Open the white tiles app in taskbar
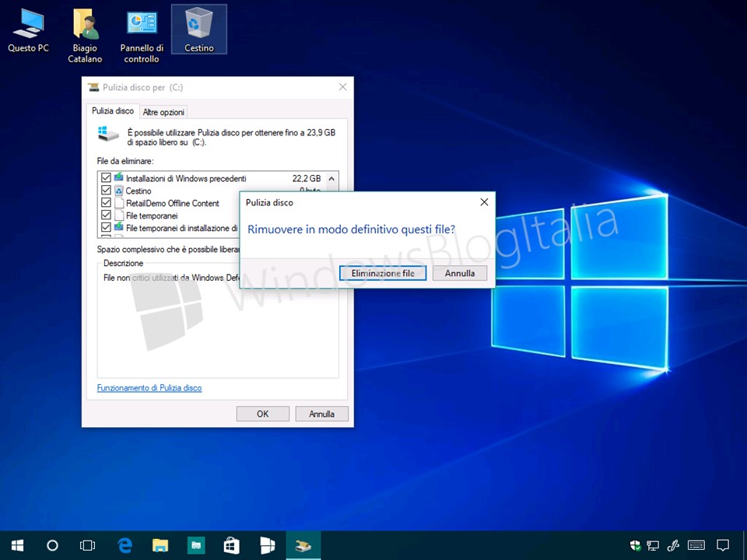The image size is (747, 560). (x=267, y=545)
